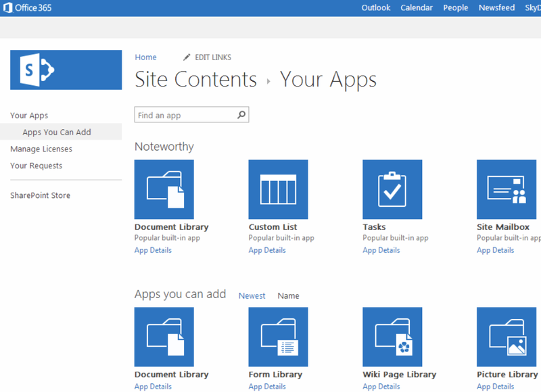Open People in the top bar

455,7
